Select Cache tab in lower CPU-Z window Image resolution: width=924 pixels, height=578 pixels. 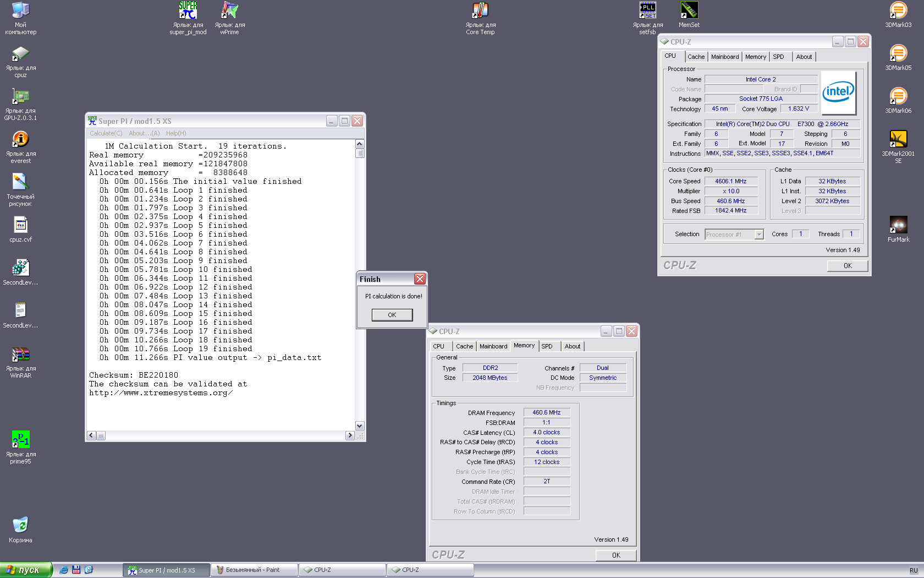tap(464, 346)
